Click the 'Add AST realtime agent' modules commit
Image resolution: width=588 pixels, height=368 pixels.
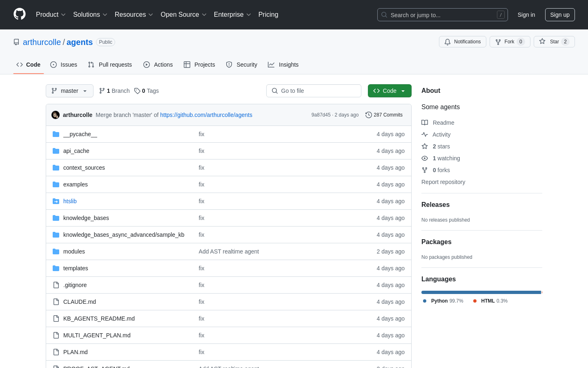[229, 251]
